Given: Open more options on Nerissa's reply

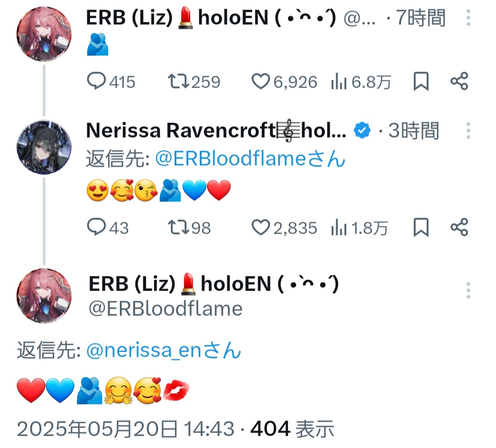Looking at the screenshot, I should point(468,130).
